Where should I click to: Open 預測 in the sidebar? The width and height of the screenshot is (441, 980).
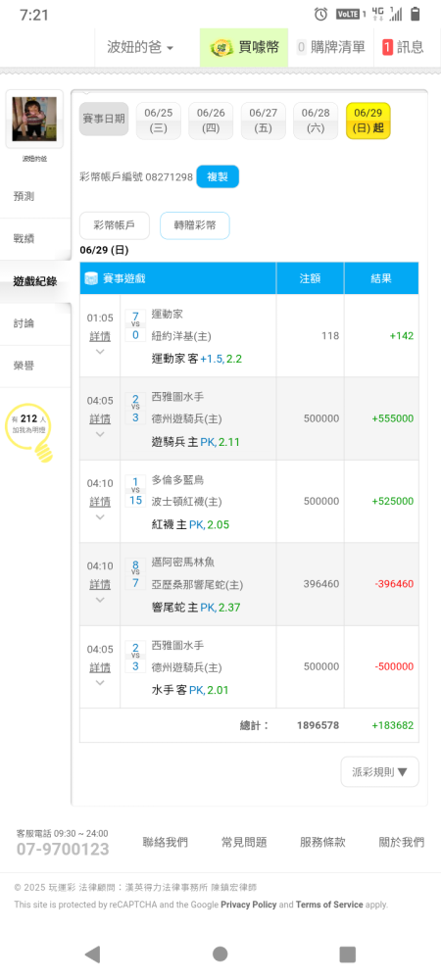pyautogui.click(x=24, y=196)
